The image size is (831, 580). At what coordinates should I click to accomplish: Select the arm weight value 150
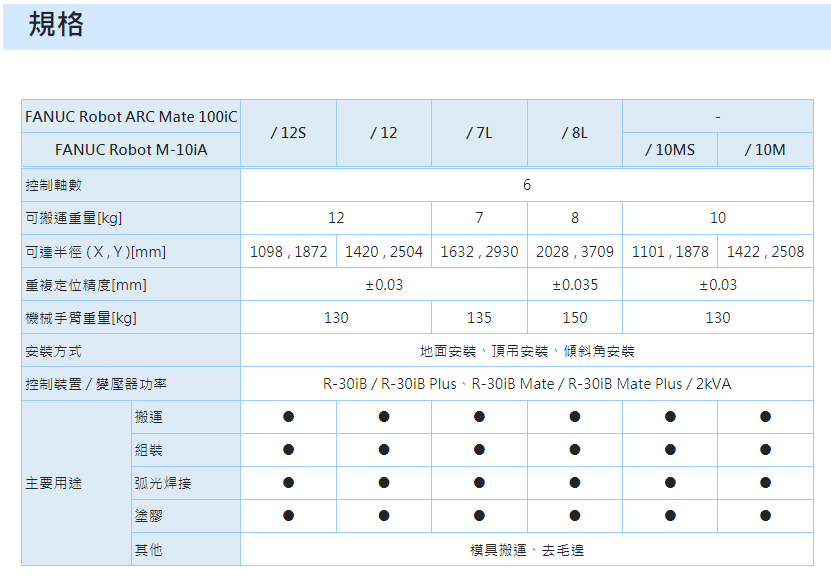point(574,318)
